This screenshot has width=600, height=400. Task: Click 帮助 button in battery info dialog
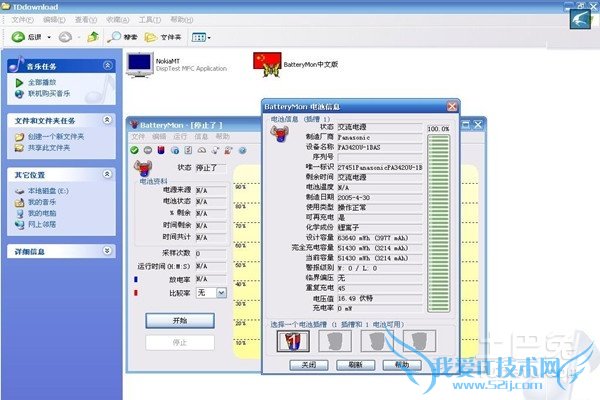click(402, 365)
